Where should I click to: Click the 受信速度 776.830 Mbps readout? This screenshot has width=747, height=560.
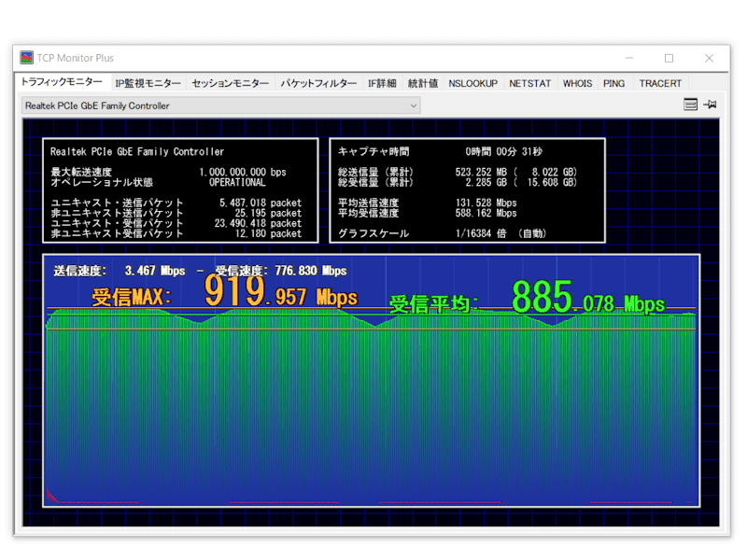click(281, 271)
